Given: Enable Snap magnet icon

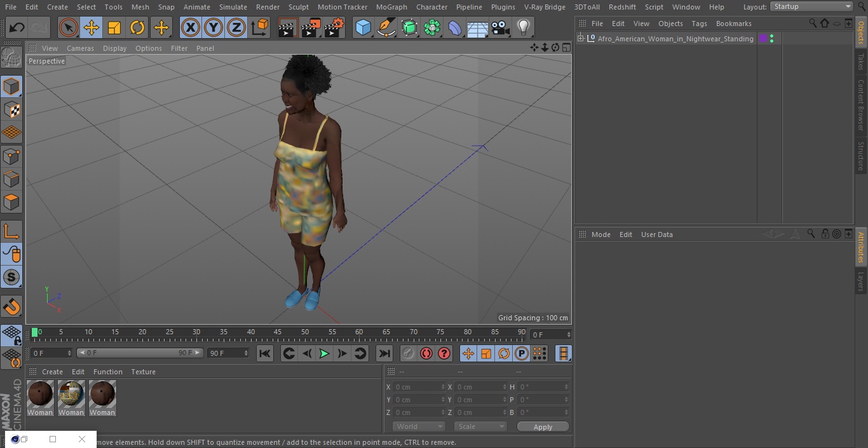Looking at the screenshot, I should 11,306.
